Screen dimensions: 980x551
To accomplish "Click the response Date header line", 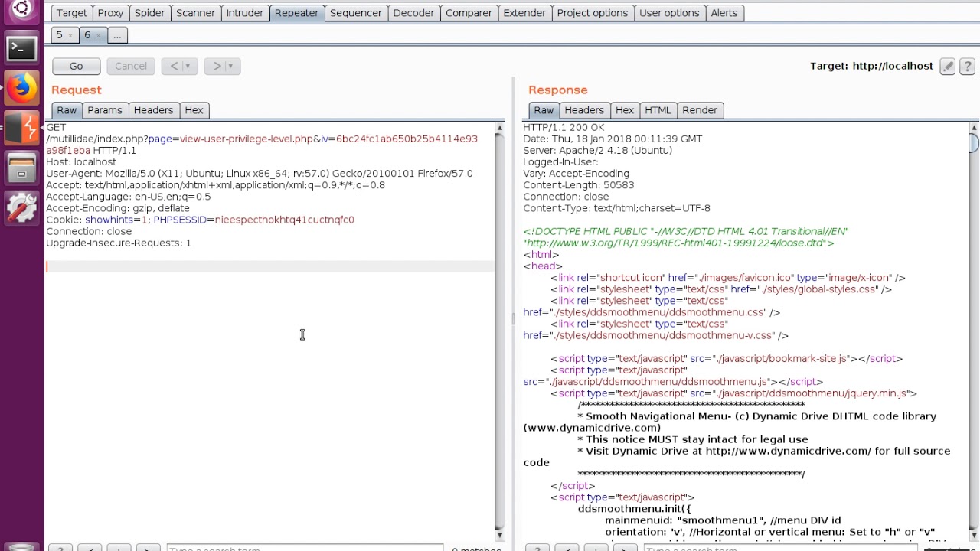I will [x=612, y=139].
